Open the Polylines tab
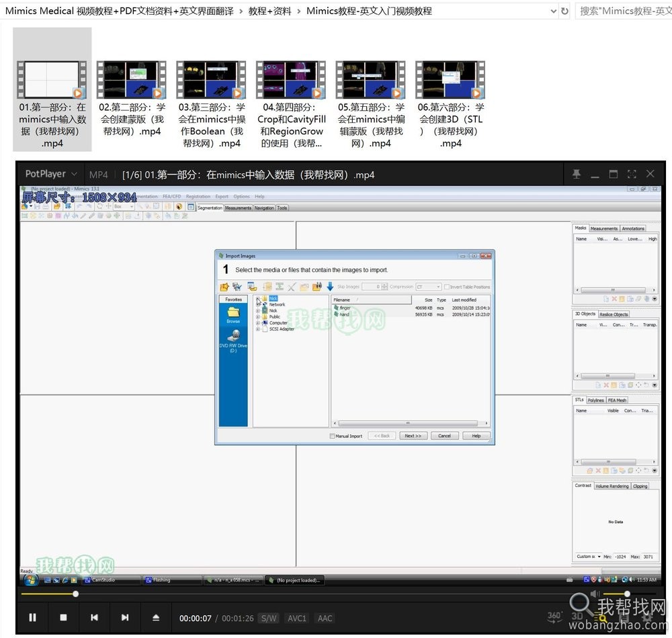Image resolution: width=672 pixels, height=638 pixels. coord(595,400)
